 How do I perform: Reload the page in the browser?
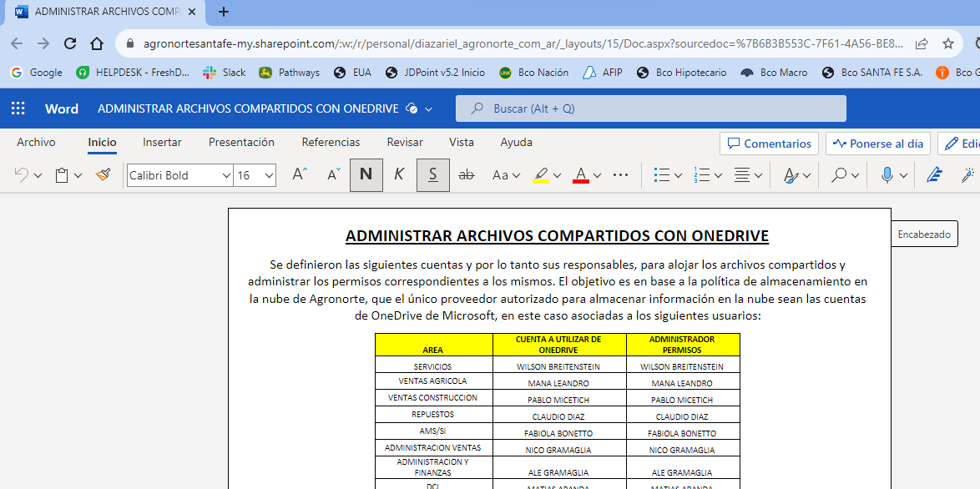tap(70, 43)
